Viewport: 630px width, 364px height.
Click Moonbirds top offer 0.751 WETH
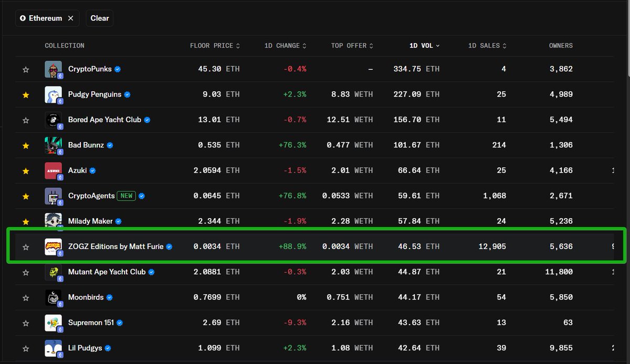(x=350, y=297)
